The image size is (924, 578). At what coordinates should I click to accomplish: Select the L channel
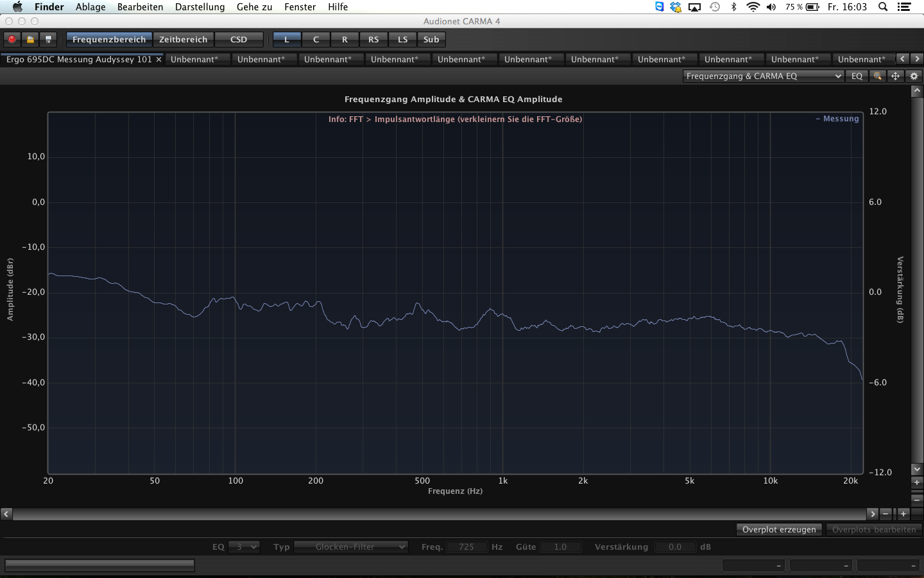point(287,39)
